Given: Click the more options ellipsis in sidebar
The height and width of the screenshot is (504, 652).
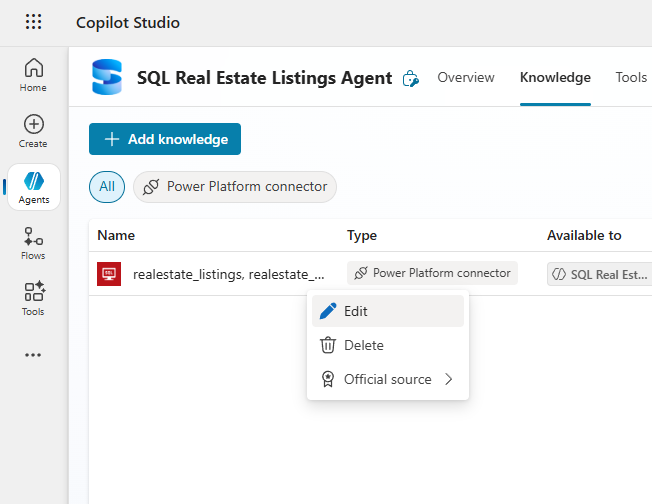Looking at the screenshot, I should 33,354.
